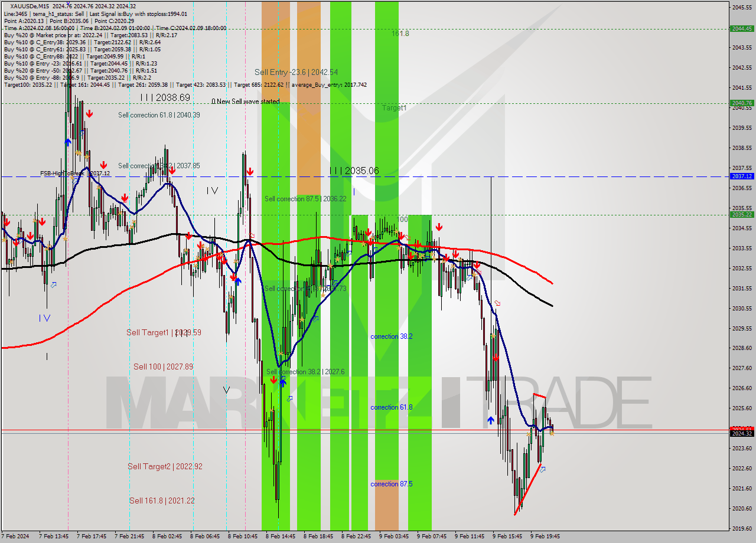This screenshot has width=756, height=543.
Task: Click the FSB-HighToBreak | 2037.12 label
Action: pyautogui.click(x=75, y=174)
